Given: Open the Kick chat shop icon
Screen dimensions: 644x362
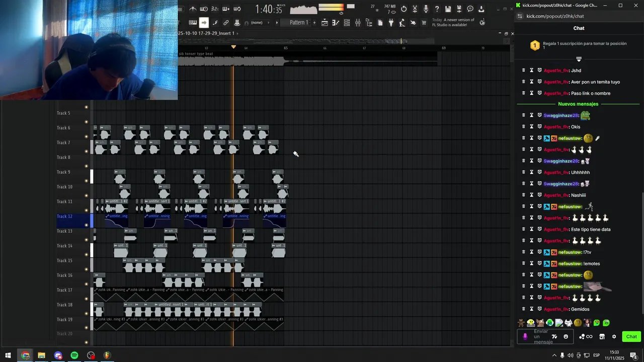Looking at the screenshot, I should [x=602, y=337].
